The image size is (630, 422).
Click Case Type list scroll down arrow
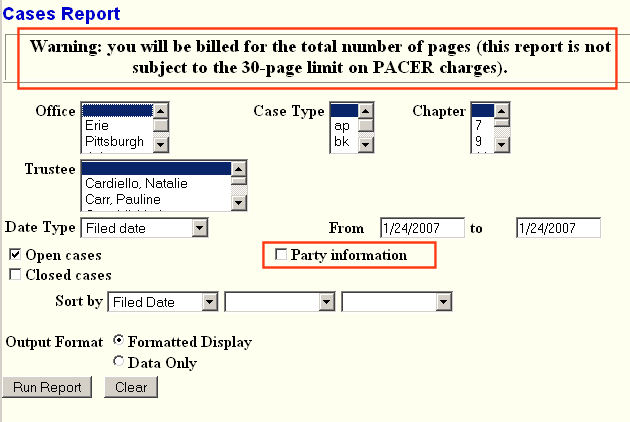[366, 144]
